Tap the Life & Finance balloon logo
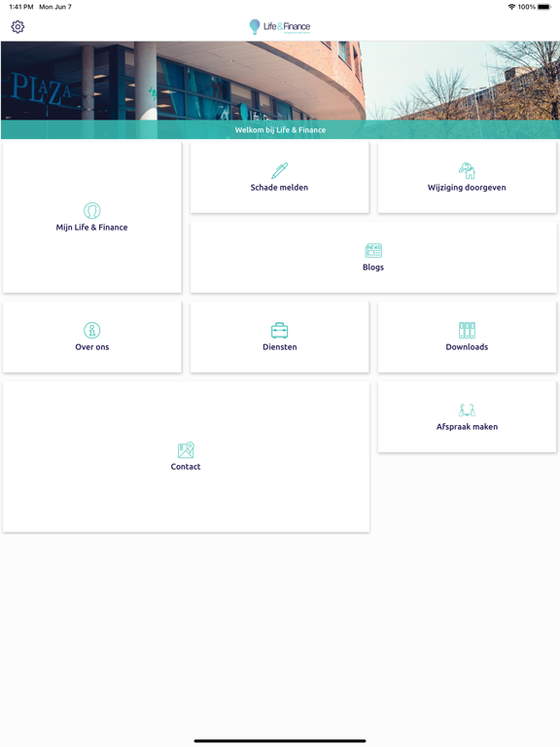 coord(280,26)
